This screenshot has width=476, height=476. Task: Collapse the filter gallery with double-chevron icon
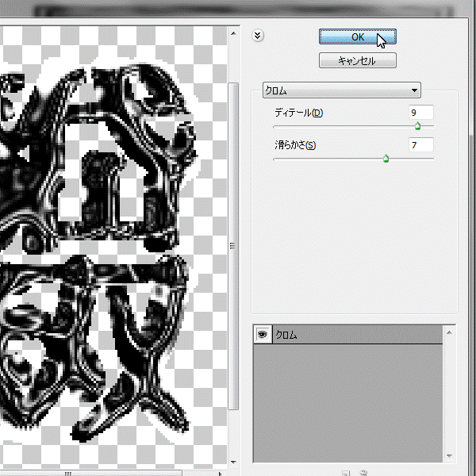(x=257, y=36)
